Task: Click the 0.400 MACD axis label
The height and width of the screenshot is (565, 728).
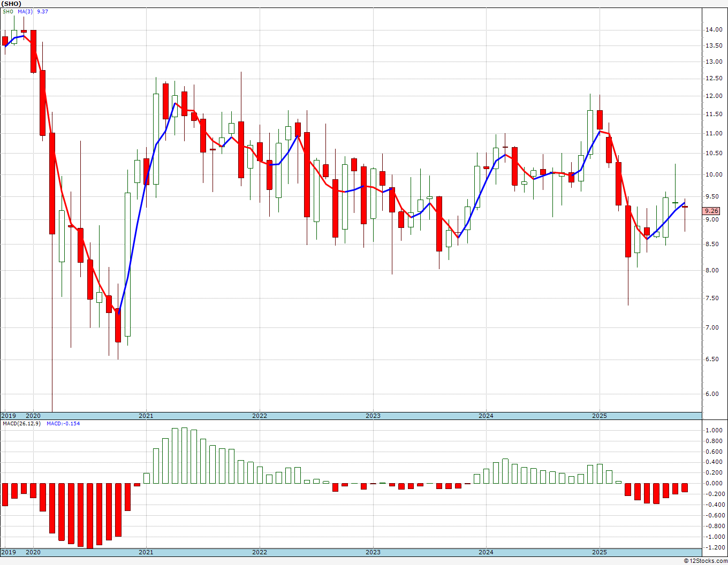Action: (x=714, y=462)
